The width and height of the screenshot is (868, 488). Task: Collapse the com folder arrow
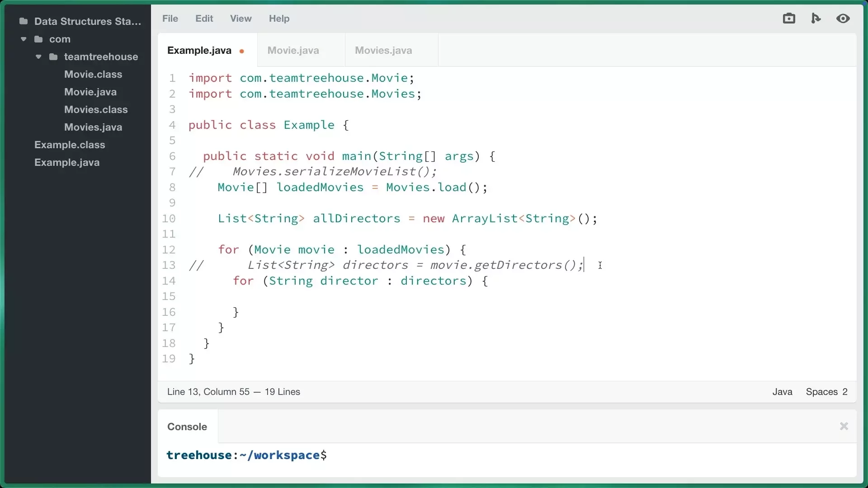pyautogui.click(x=24, y=39)
